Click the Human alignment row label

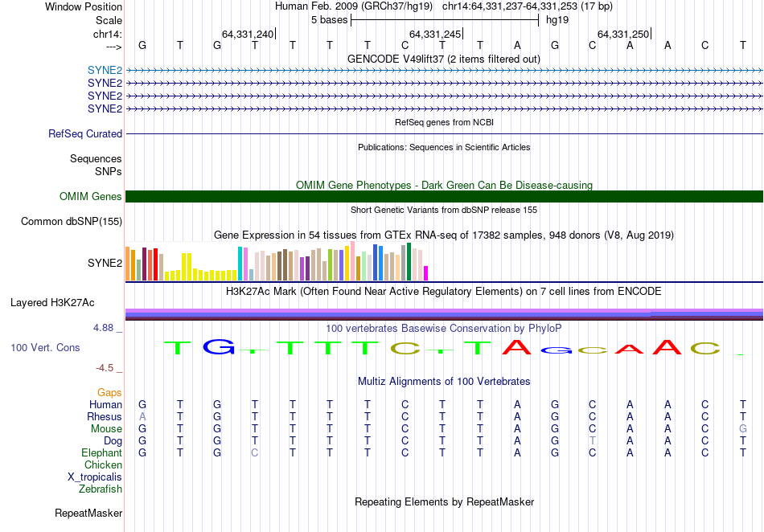coord(105,404)
